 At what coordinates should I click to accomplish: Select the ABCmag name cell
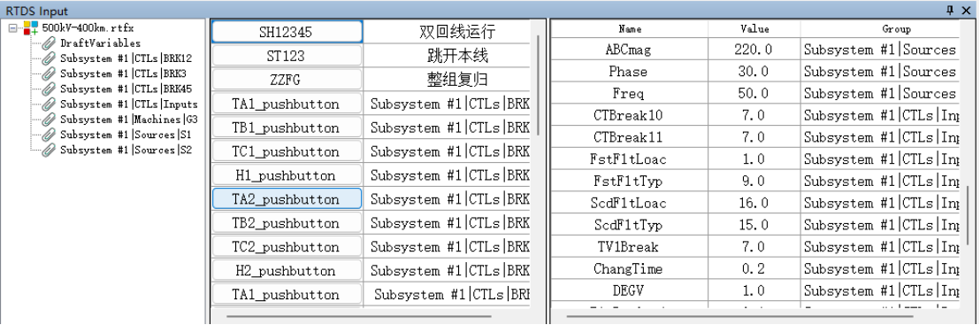point(630,50)
